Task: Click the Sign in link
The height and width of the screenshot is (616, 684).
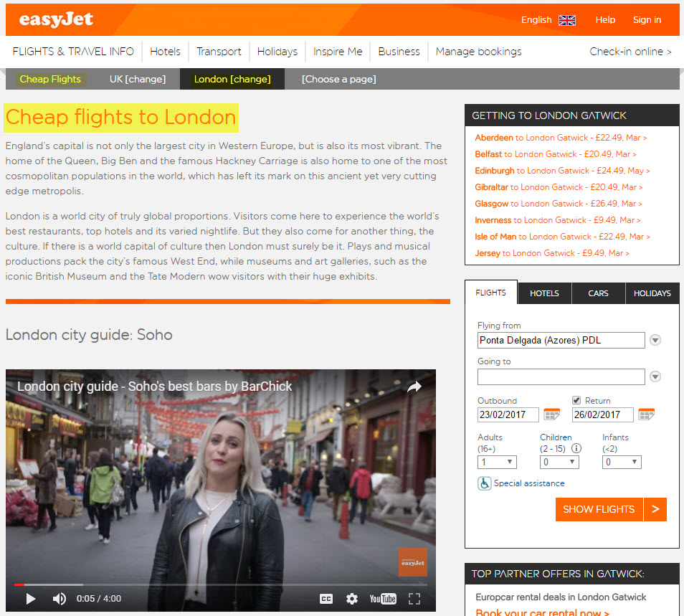Action: pyautogui.click(x=647, y=20)
